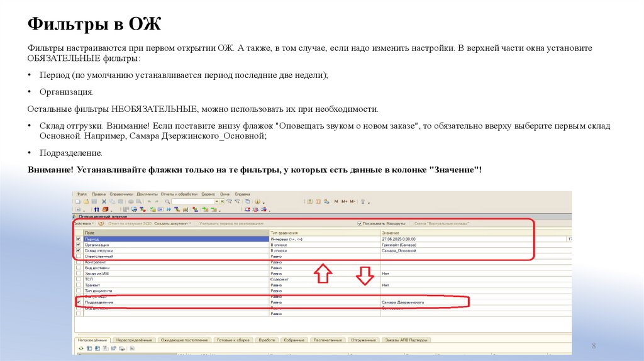
Task: Open the Действия dropdown menu
Action: (84, 223)
